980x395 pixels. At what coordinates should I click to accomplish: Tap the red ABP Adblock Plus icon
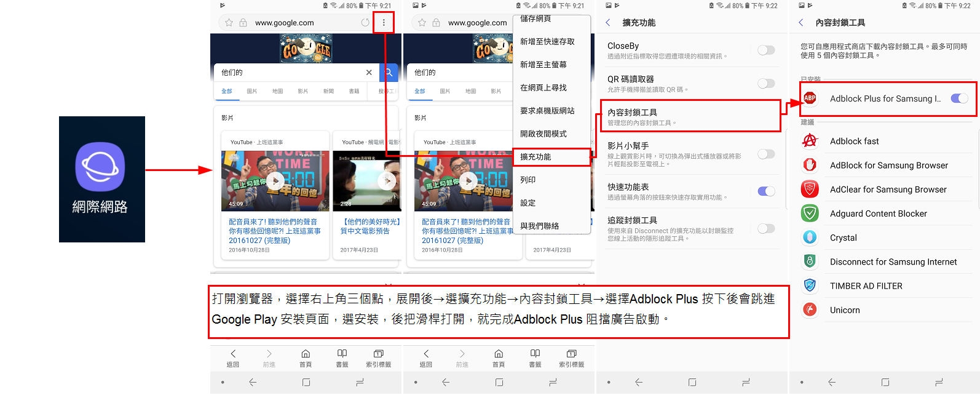coord(810,98)
